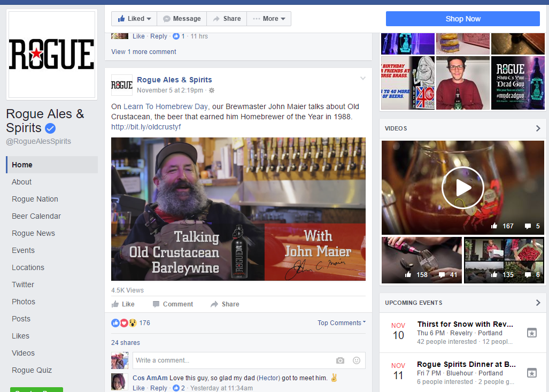Click the verified badge next to page name
This screenshot has width=549, height=392.
tap(50, 128)
